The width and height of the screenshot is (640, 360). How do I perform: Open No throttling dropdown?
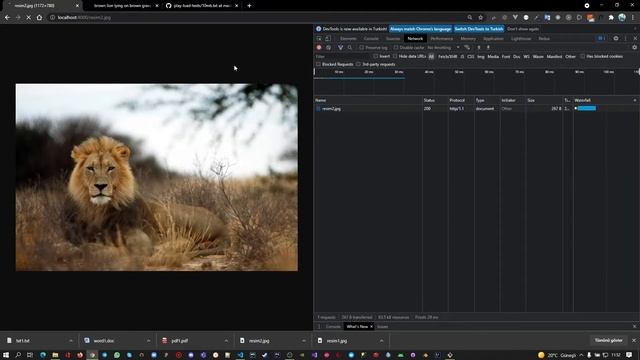point(443,48)
